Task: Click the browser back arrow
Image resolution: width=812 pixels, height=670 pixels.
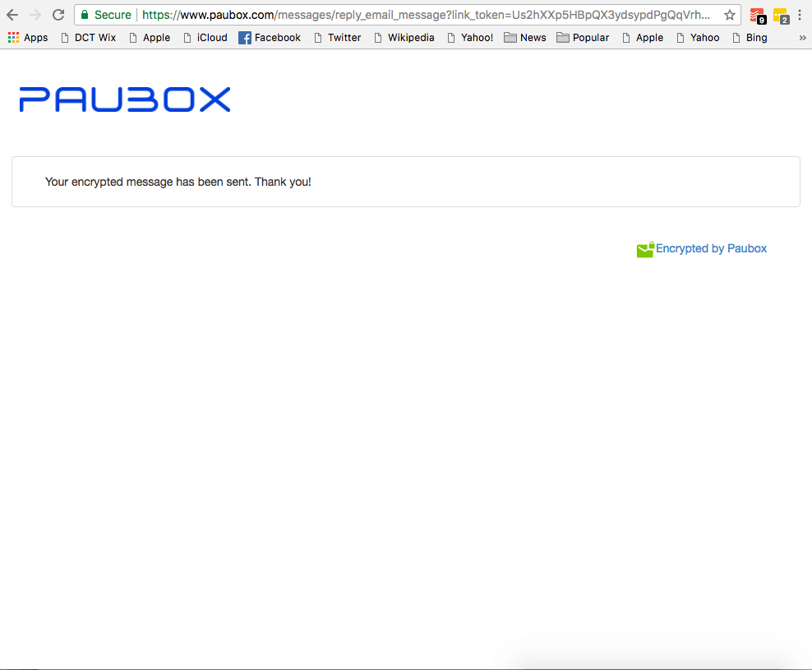Action: click(x=12, y=15)
